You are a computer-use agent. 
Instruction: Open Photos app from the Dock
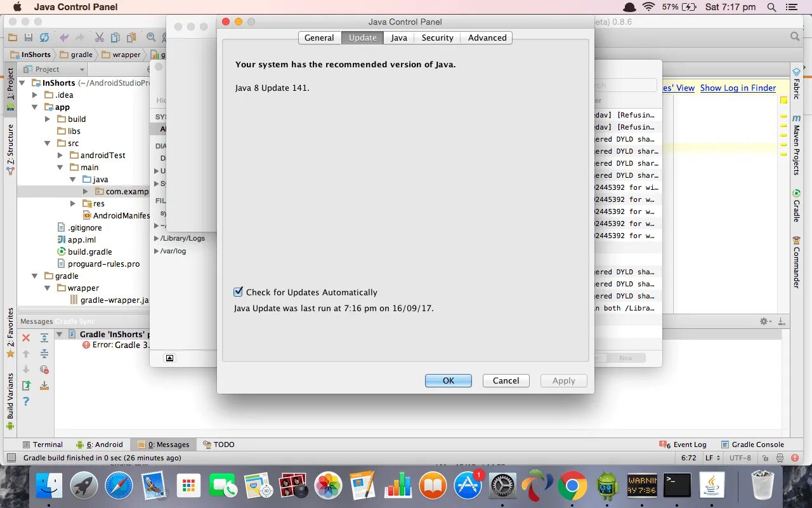(328, 487)
